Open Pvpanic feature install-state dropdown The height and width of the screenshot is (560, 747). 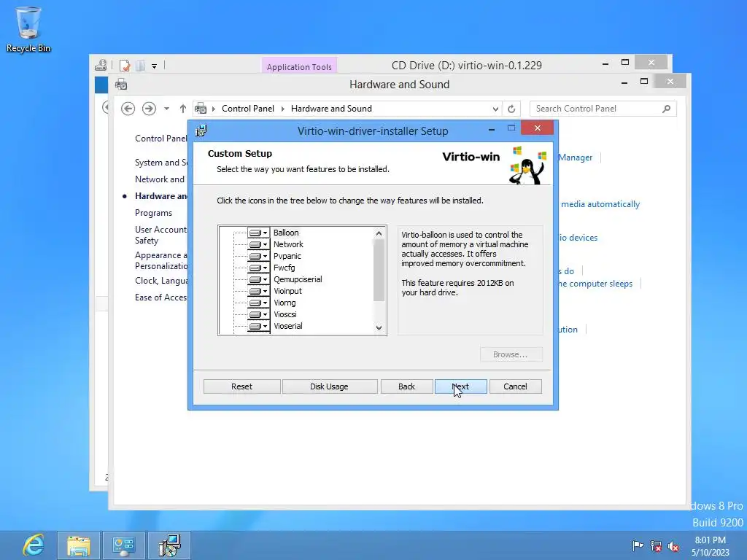click(x=259, y=256)
